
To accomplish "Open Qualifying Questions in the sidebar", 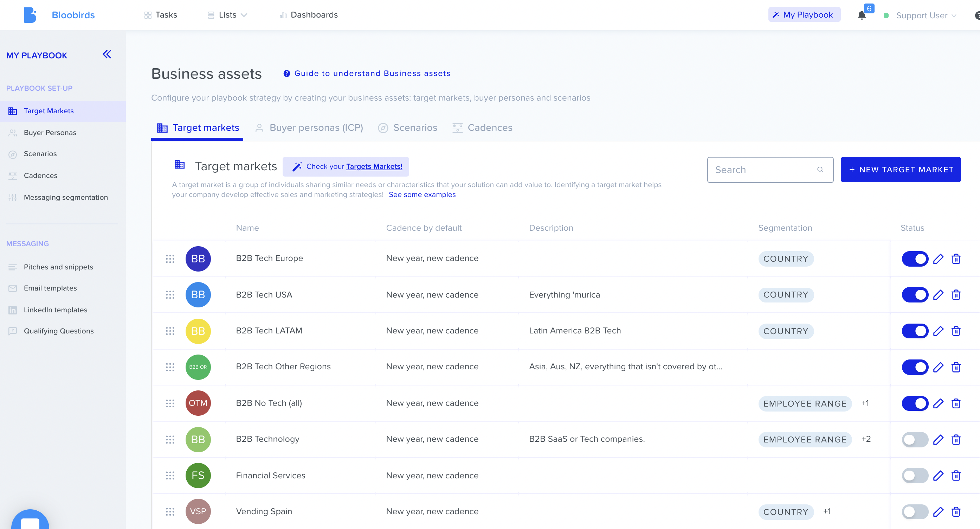I will [x=63, y=331].
